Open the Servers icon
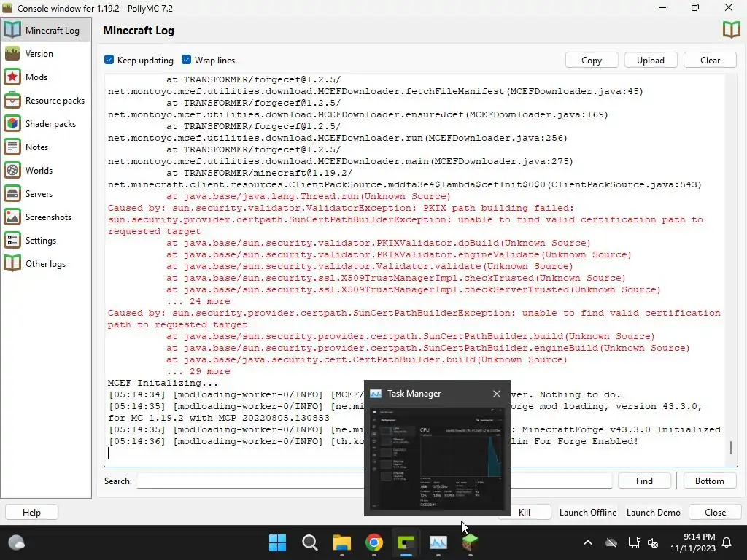The width and height of the screenshot is (747, 560). (12, 193)
